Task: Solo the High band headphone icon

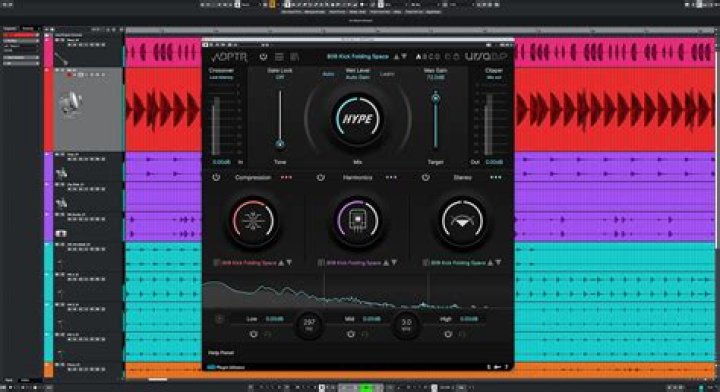Action: [x=462, y=334]
